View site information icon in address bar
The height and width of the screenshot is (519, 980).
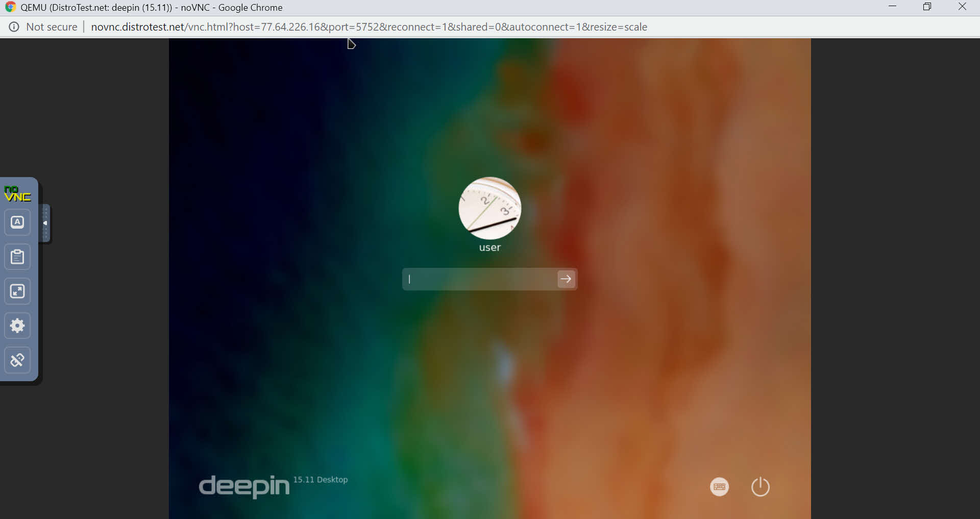[14, 27]
